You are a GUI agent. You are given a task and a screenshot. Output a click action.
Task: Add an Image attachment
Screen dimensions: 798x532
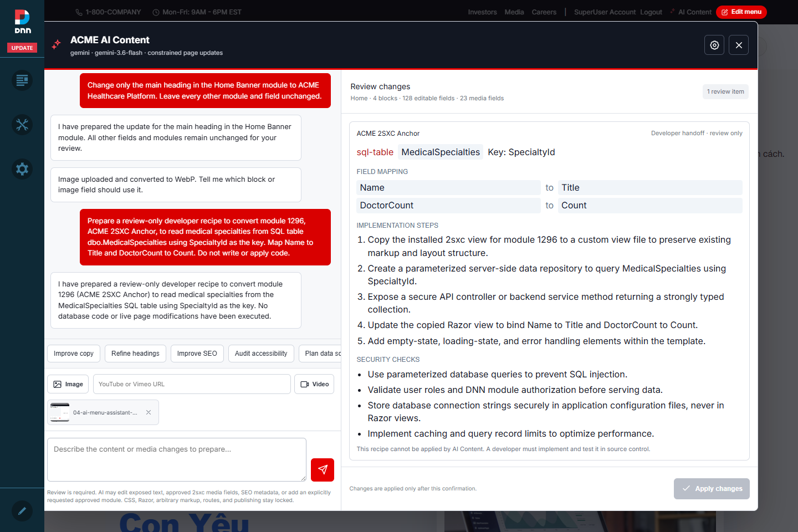[68, 384]
